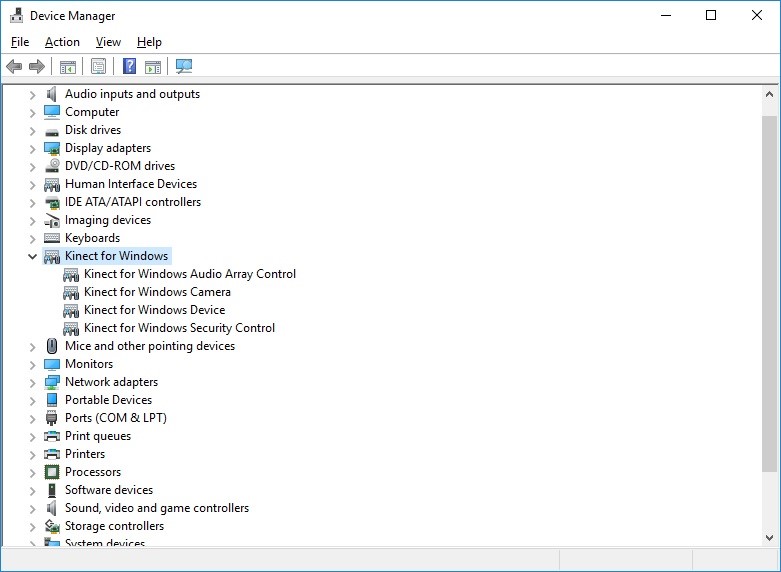
Task: Select the Computer label
Action: (92, 112)
